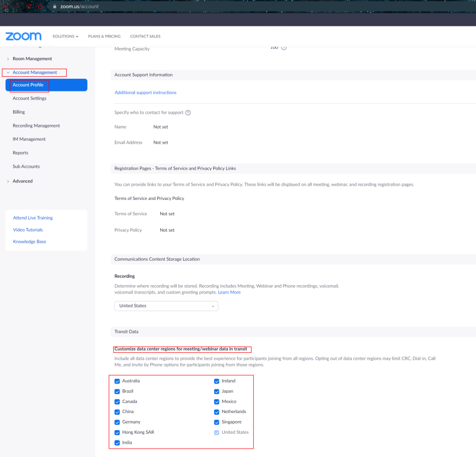Open Video Tutorials link
The width and height of the screenshot is (476, 457).
28,230
